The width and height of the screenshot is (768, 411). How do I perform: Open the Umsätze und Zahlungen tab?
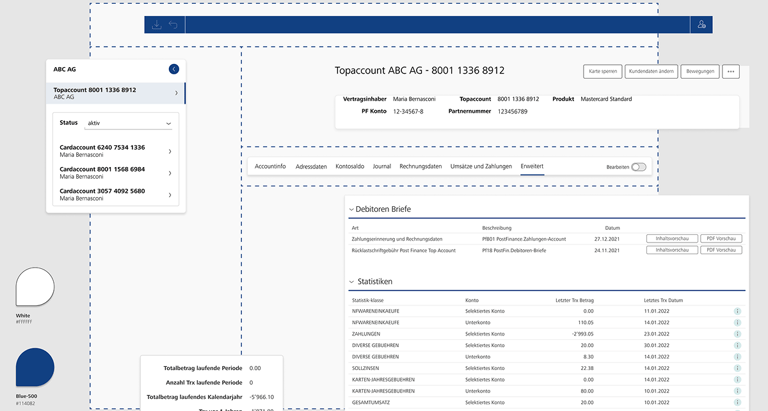point(481,167)
